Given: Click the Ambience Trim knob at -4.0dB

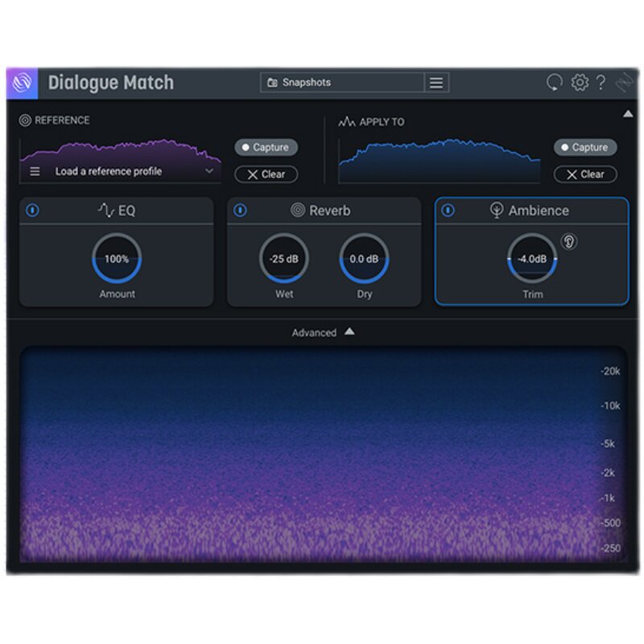Looking at the screenshot, I should [532, 258].
